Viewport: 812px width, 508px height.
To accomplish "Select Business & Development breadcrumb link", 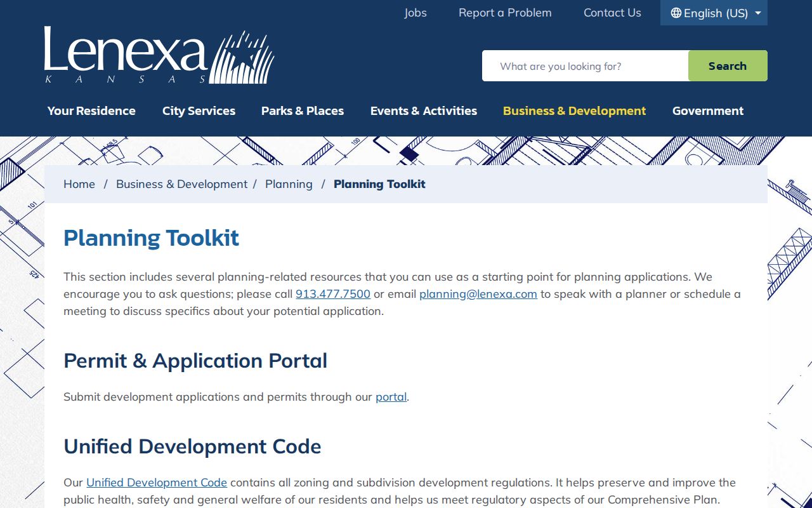I will [x=181, y=184].
